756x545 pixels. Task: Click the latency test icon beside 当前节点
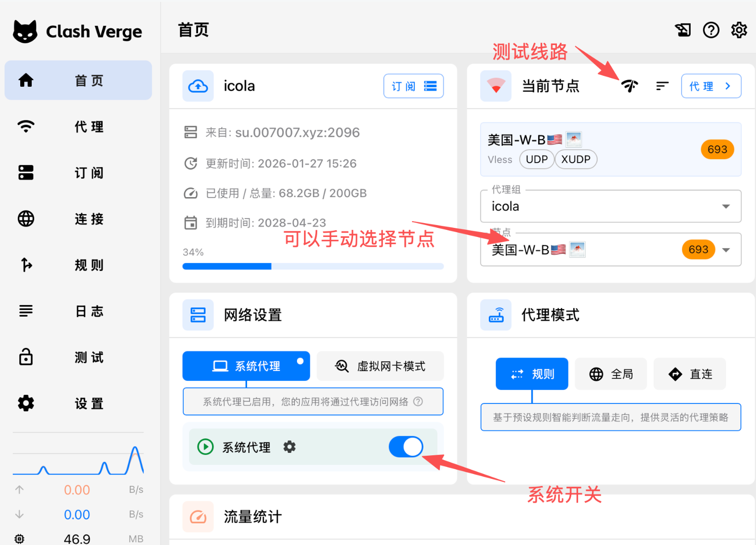click(630, 86)
